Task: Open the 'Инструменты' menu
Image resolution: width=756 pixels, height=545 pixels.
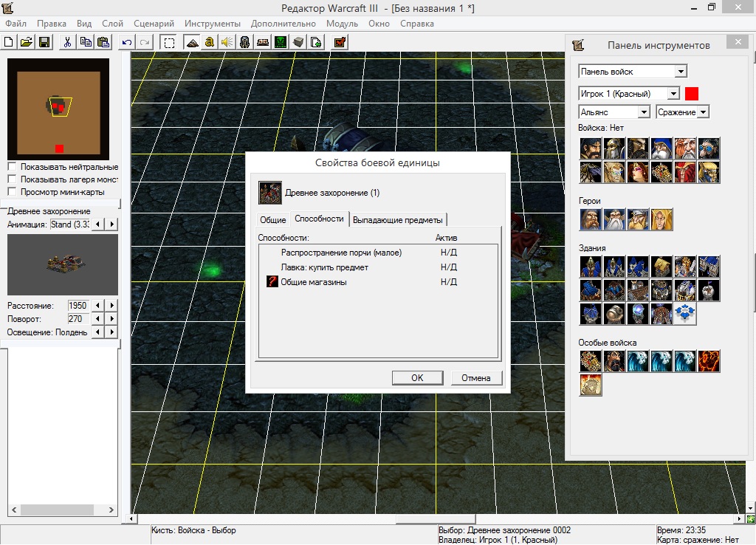Action: (x=212, y=24)
